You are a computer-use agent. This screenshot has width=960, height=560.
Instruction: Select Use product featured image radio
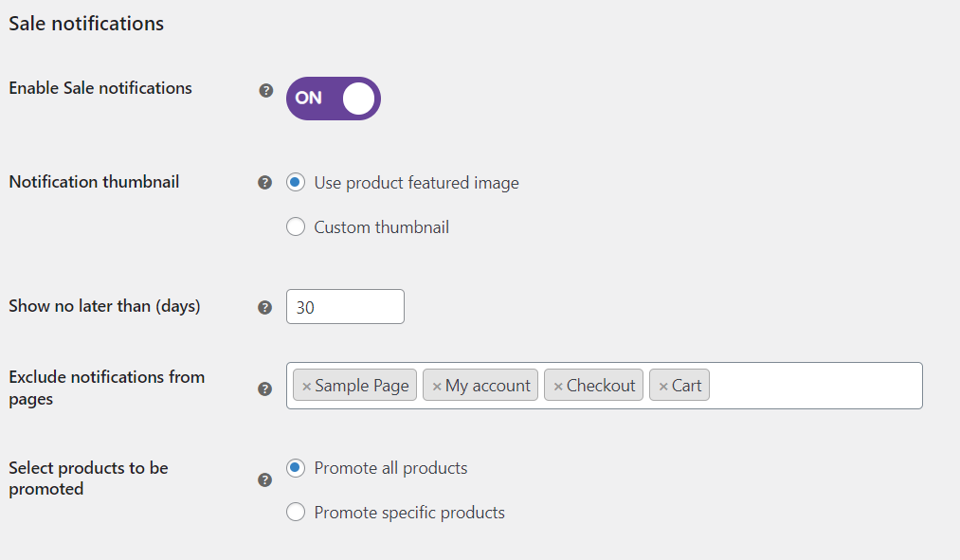click(x=296, y=182)
